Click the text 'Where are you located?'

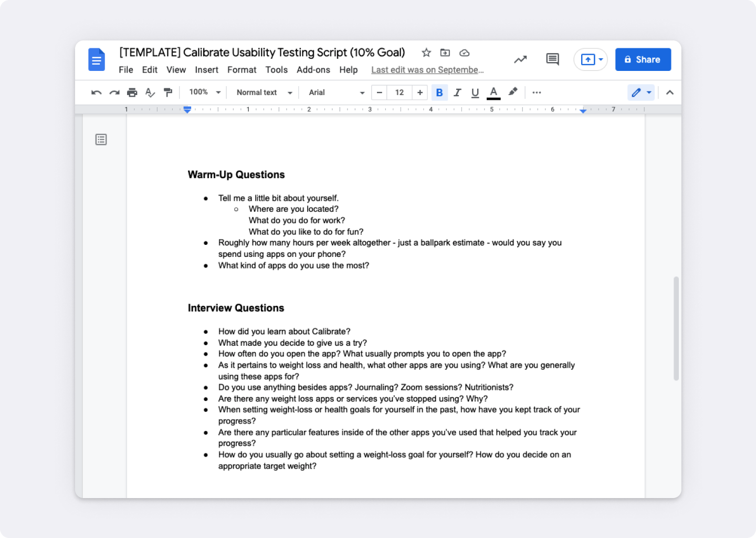(293, 209)
